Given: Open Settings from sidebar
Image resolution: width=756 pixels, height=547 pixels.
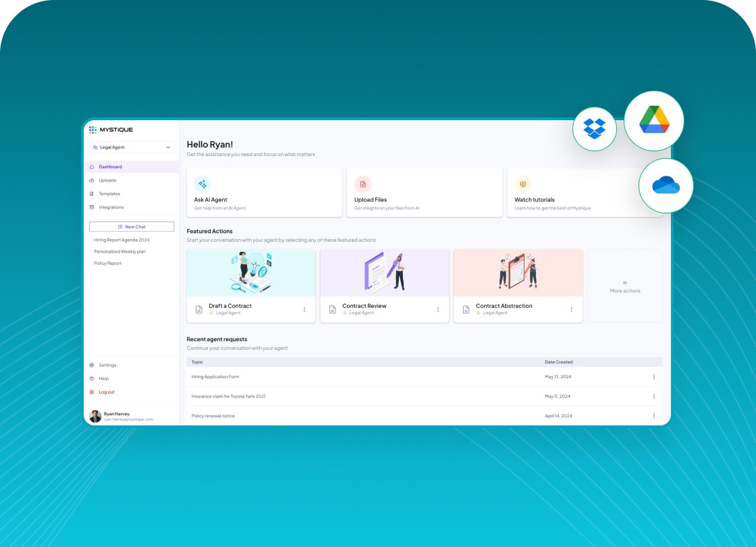Looking at the screenshot, I should 107,365.
